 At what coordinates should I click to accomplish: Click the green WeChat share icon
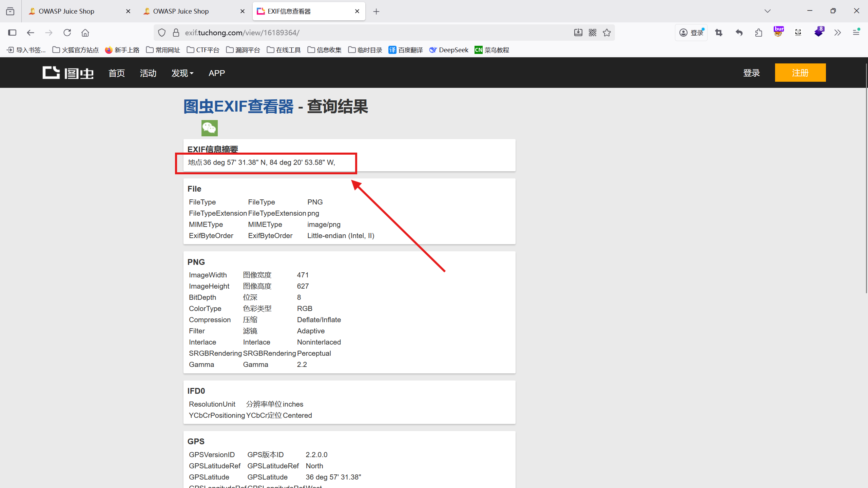click(x=209, y=128)
